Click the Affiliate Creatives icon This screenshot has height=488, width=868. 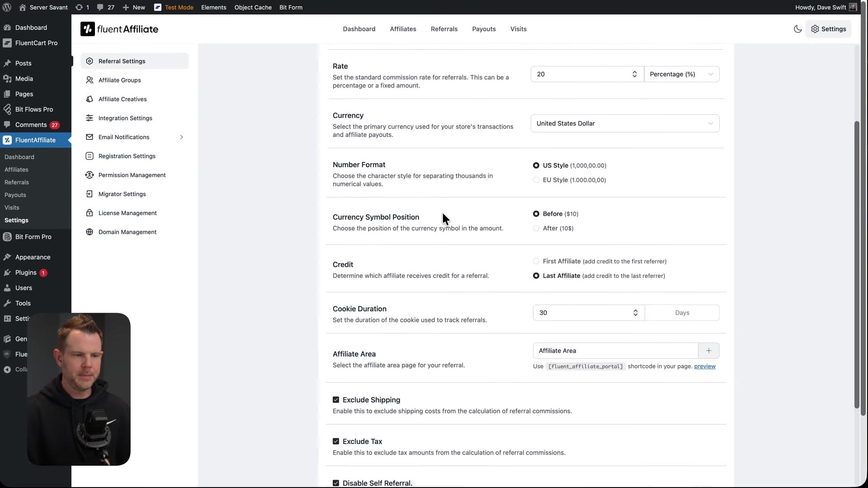click(x=90, y=99)
